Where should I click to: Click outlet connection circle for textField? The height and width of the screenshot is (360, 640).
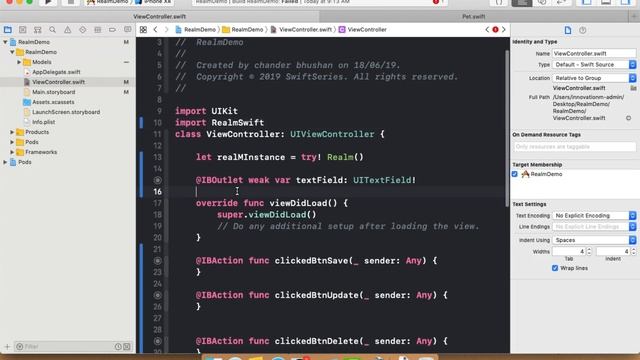(158, 180)
